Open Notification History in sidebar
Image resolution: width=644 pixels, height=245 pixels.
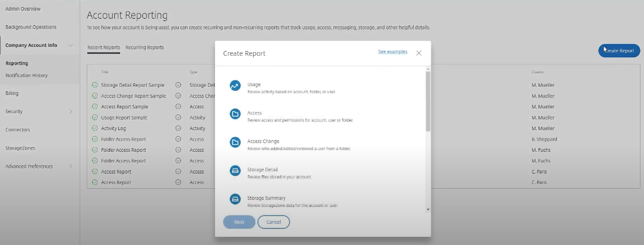coord(26,76)
